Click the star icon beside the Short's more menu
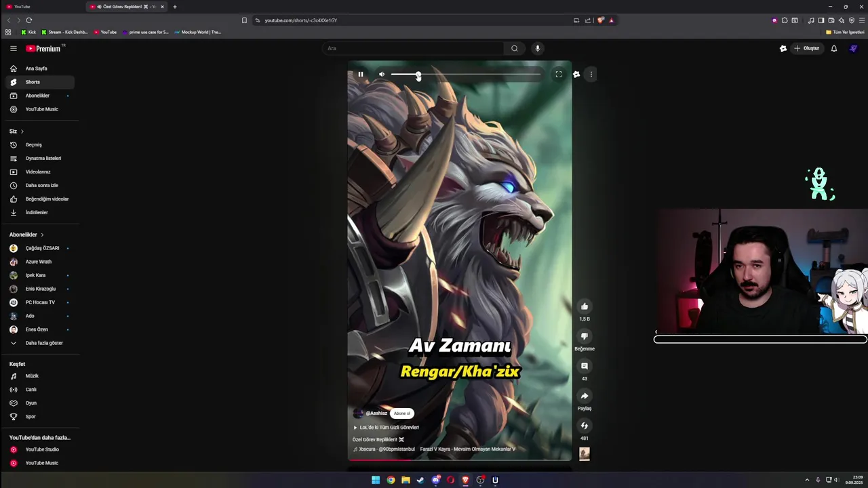 (x=576, y=75)
